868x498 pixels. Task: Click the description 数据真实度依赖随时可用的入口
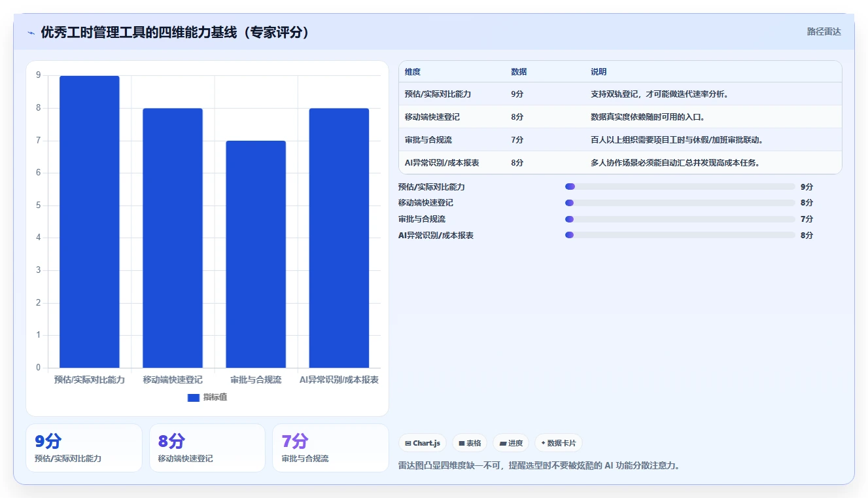pos(648,117)
